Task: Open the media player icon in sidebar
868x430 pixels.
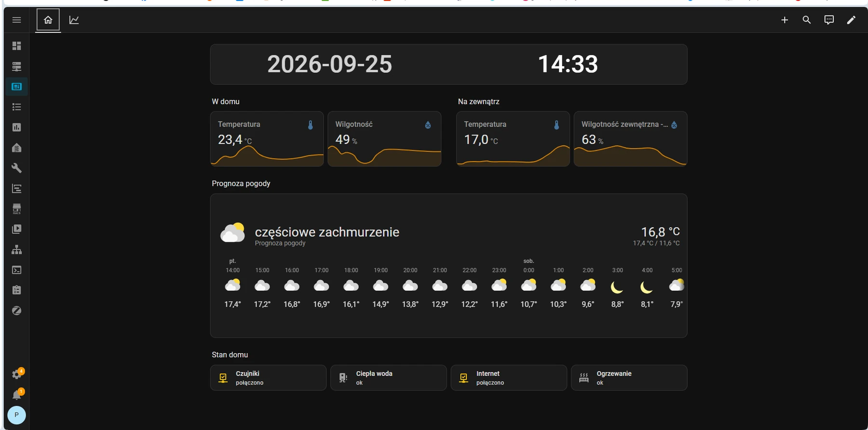Action: point(16,229)
